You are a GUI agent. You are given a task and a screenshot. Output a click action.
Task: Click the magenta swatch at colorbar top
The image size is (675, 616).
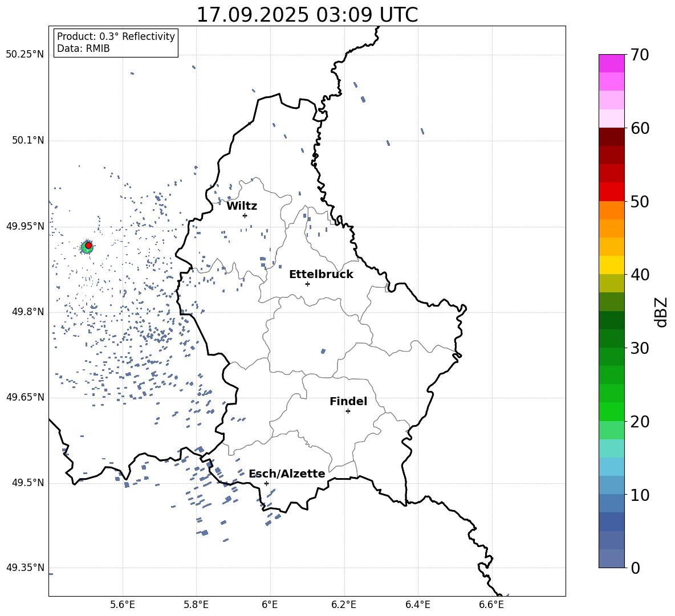[612, 63]
